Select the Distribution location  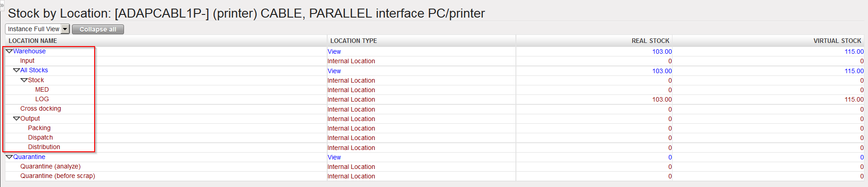pyautogui.click(x=44, y=147)
